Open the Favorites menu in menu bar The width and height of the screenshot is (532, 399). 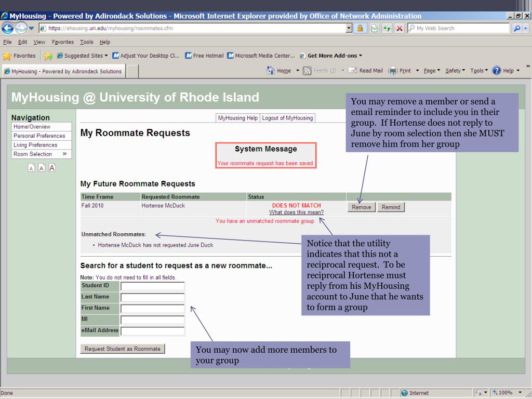(63, 42)
